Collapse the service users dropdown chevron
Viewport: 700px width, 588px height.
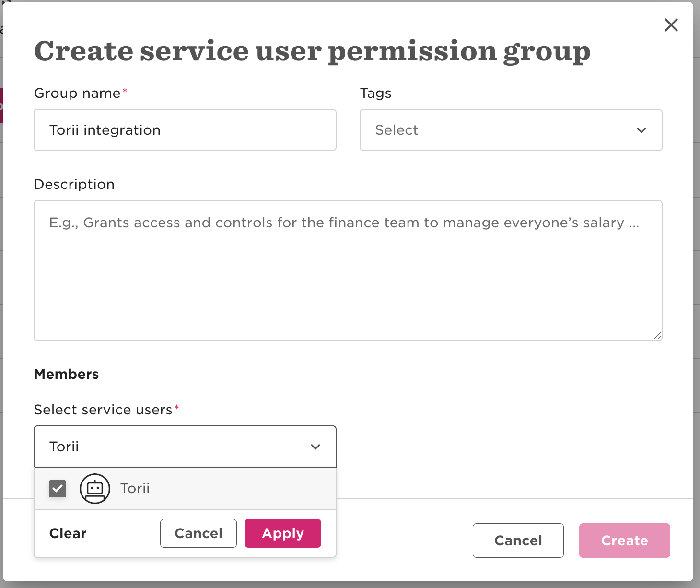click(315, 447)
